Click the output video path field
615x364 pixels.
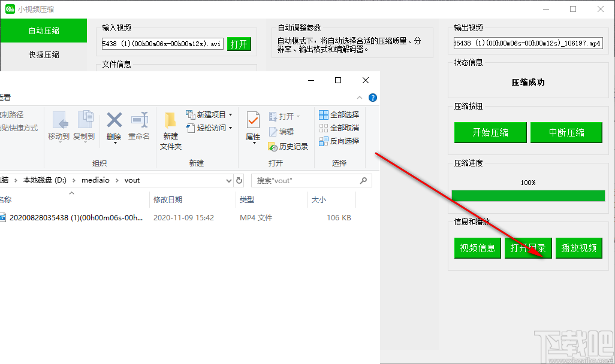coord(528,43)
